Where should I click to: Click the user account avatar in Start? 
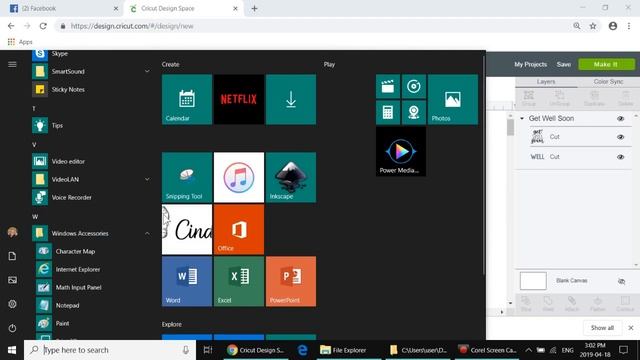coord(12,232)
